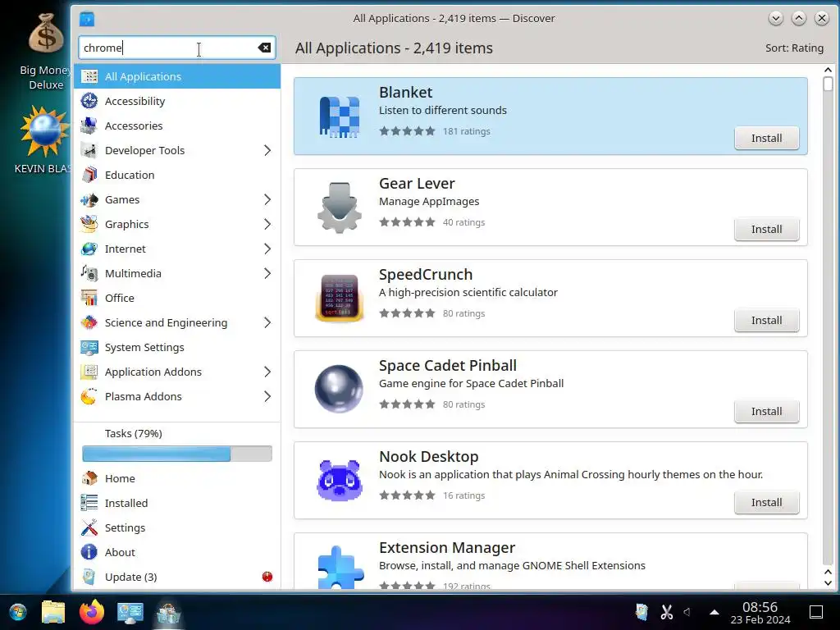Select the All Applications category
This screenshot has width=840, height=630.
pyautogui.click(x=177, y=76)
